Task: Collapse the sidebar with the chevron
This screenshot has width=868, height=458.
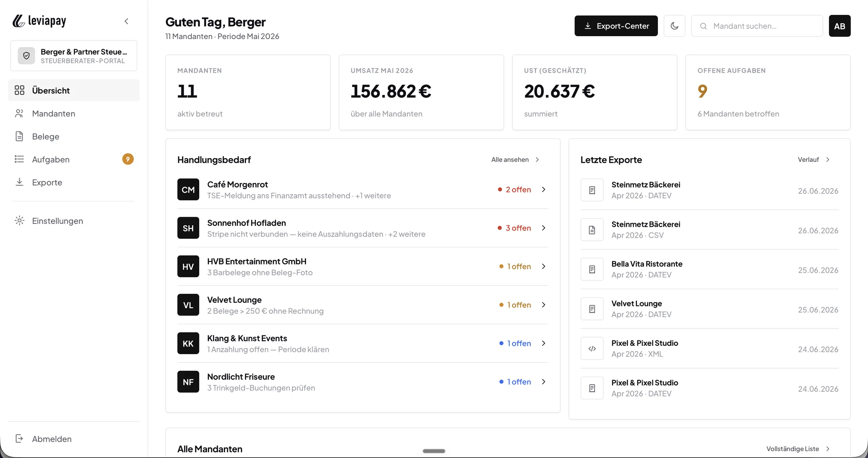Action: 126,21
